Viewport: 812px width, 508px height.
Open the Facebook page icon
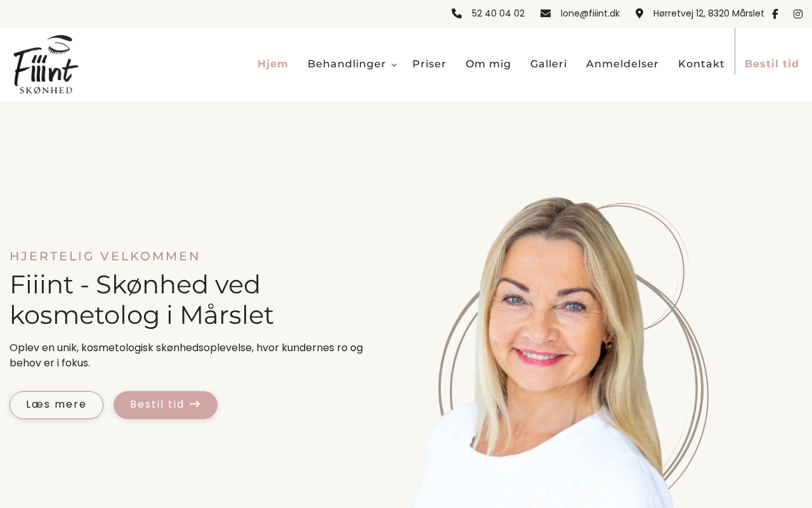tap(775, 14)
